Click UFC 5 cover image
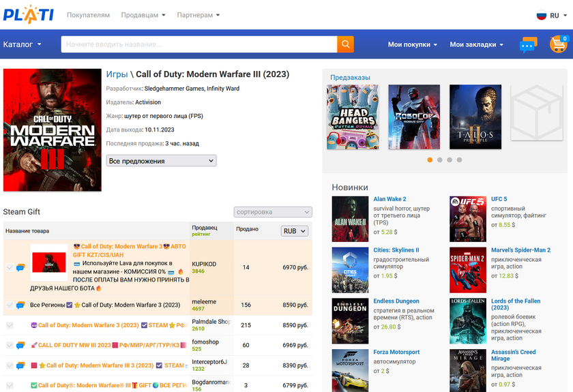Viewport: 573px width, 392px height. pos(468,219)
